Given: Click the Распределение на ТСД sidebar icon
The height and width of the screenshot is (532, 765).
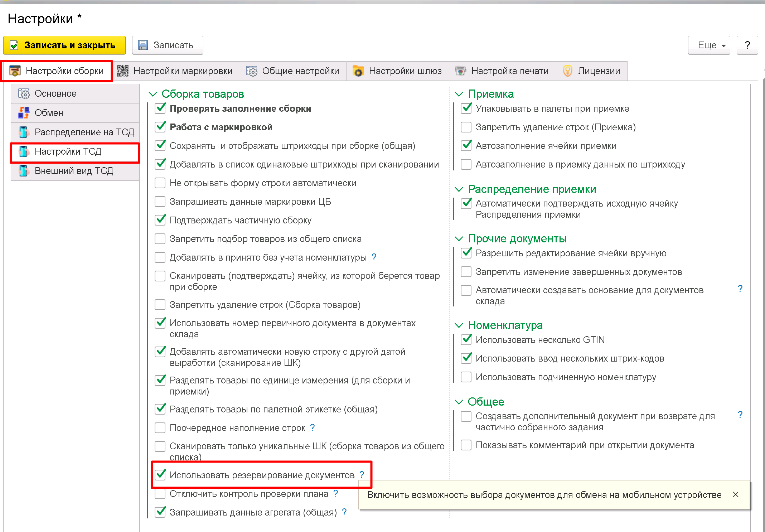Looking at the screenshot, I should pyautogui.click(x=24, y=132).
